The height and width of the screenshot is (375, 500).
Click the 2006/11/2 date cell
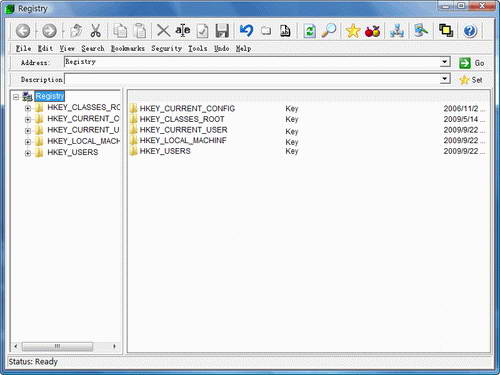464,109
